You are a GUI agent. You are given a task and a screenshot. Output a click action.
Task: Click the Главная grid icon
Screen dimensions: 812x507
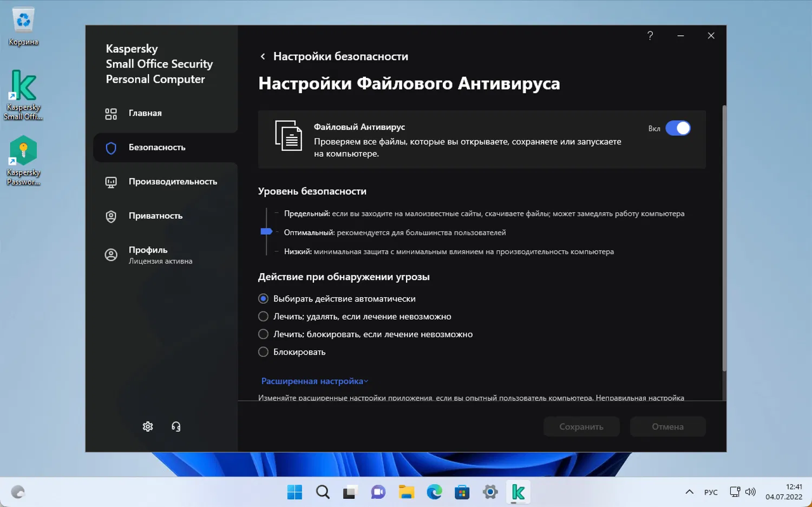tap(111, 114)
